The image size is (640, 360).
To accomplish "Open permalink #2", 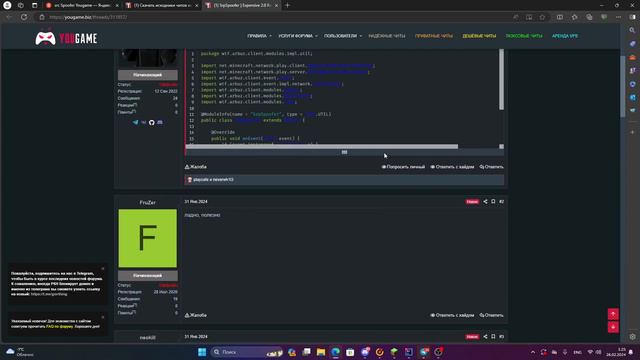I will coord(501,202).
